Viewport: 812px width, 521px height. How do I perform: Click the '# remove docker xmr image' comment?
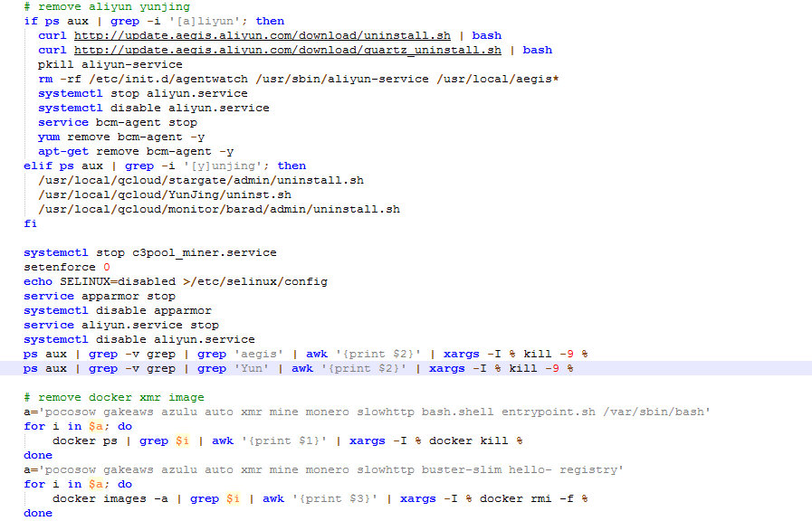pyautogui.click(x=114, y=398)
